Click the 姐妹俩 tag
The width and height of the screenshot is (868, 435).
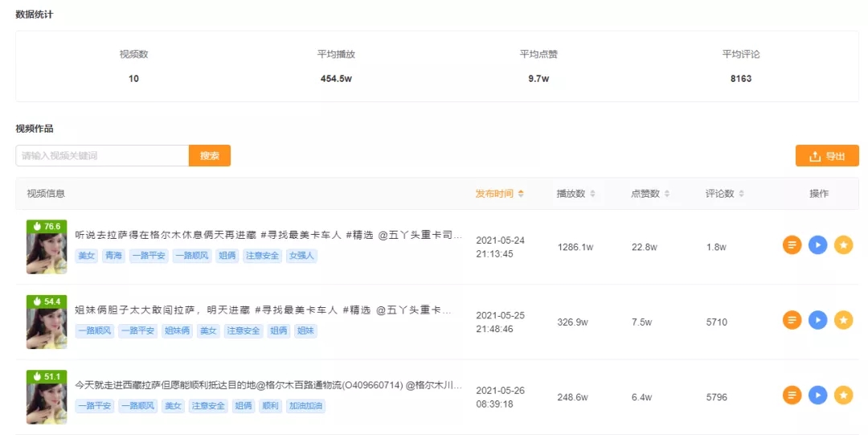[177, 330]
